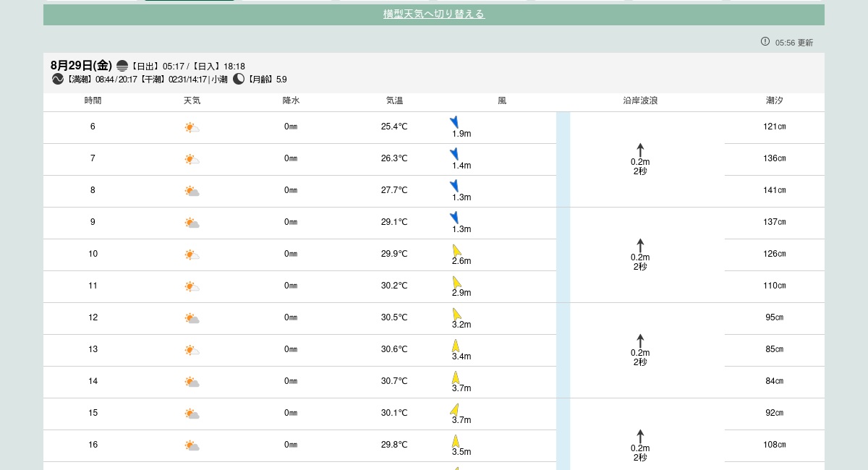Click the 潮汐 column header

point(774,101)
